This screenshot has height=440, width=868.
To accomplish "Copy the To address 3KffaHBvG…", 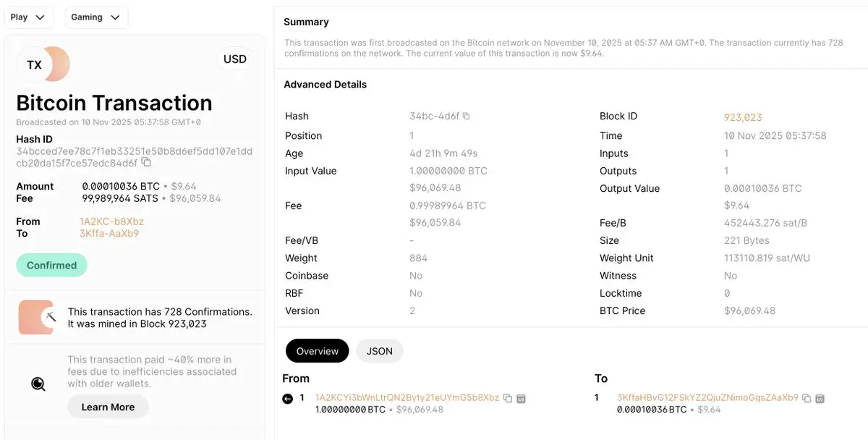I will point(807,398).
